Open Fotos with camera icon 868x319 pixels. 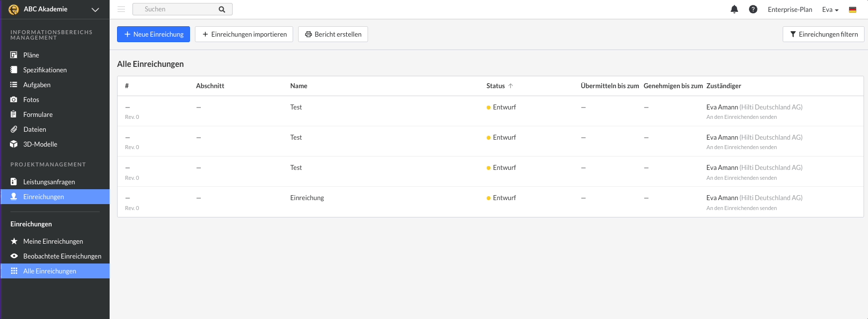(31, 100)
